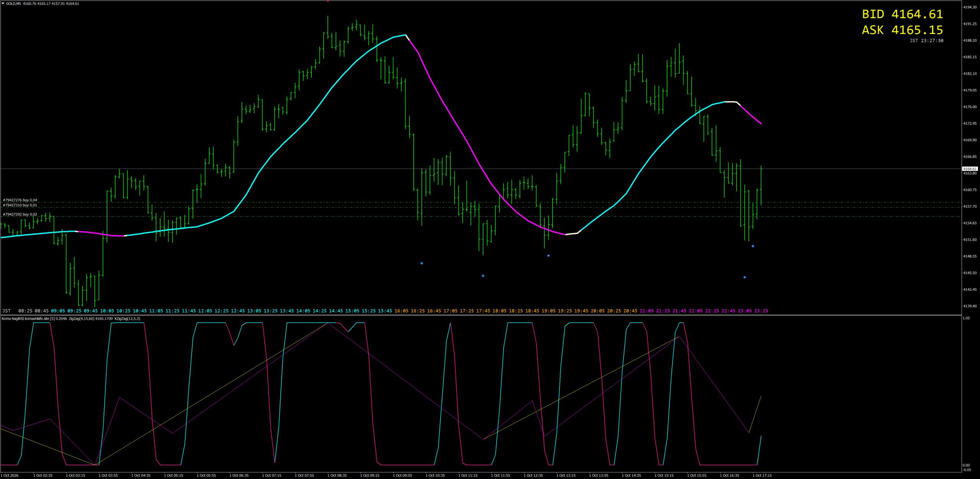
Task: Open the dropdown triangle beside GOLD,M5
Action: point(3,3)
